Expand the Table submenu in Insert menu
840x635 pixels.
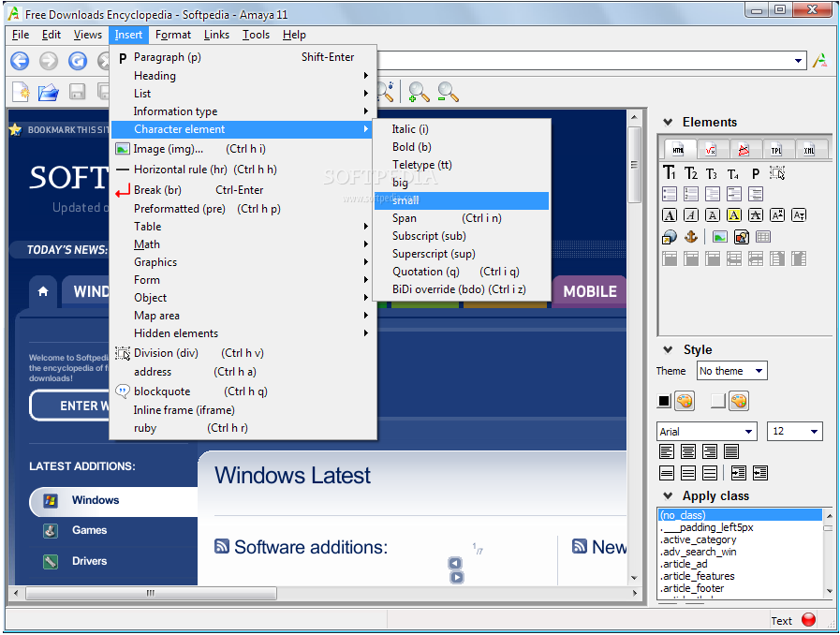[x=243, y=227]
